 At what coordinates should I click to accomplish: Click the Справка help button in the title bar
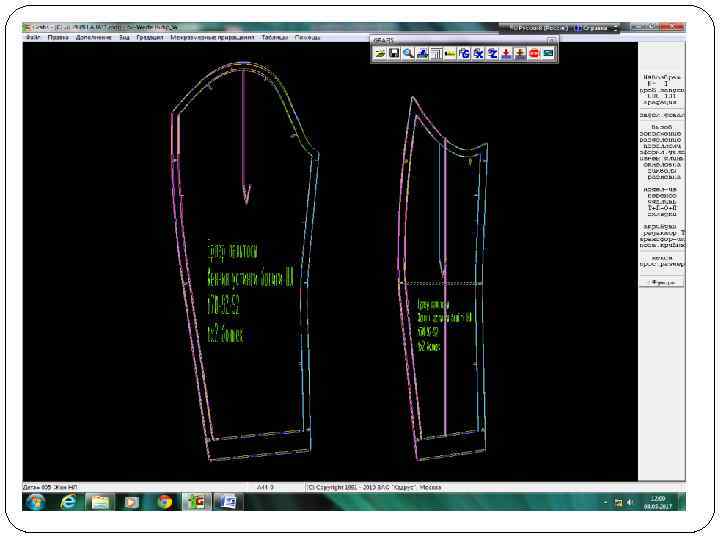click(x=592, y=28)
